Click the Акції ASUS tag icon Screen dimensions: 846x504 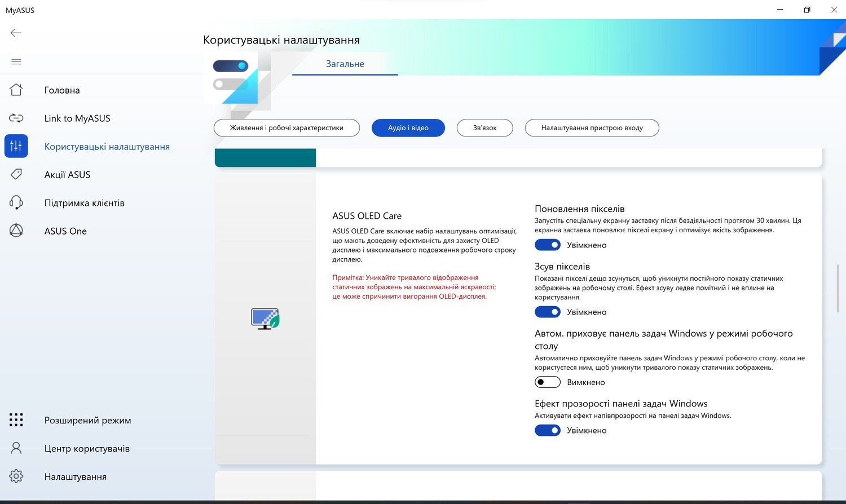click(16, 174)
